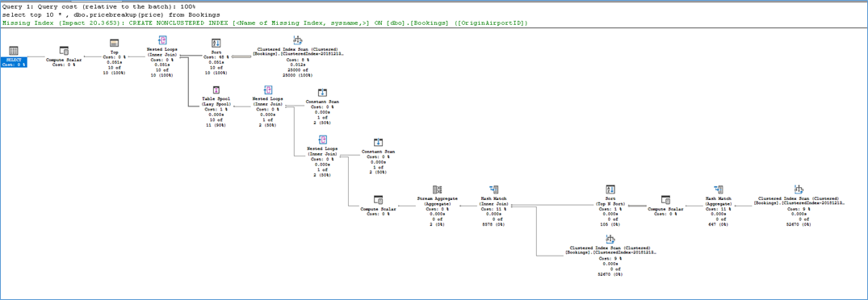
Task: Select the top-level Nested Loops (Inner Join) icon
Action: [162, 40]
